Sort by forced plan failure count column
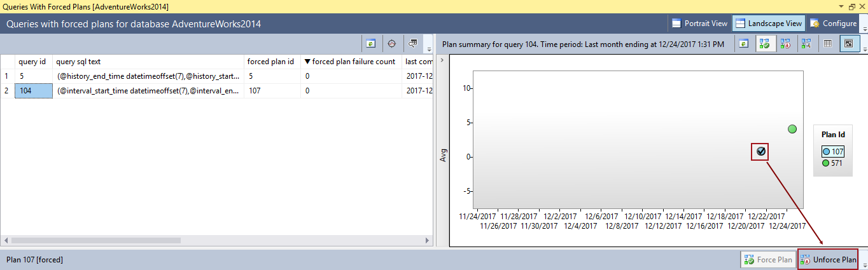Screen dimensions: 868x270 coord(351,62)
